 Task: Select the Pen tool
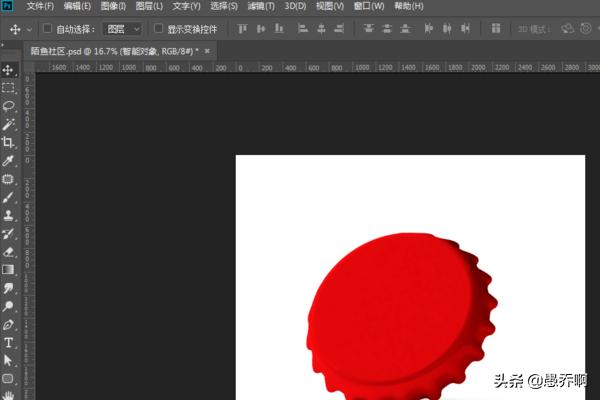pyautogui.click(x=8, y=324)
